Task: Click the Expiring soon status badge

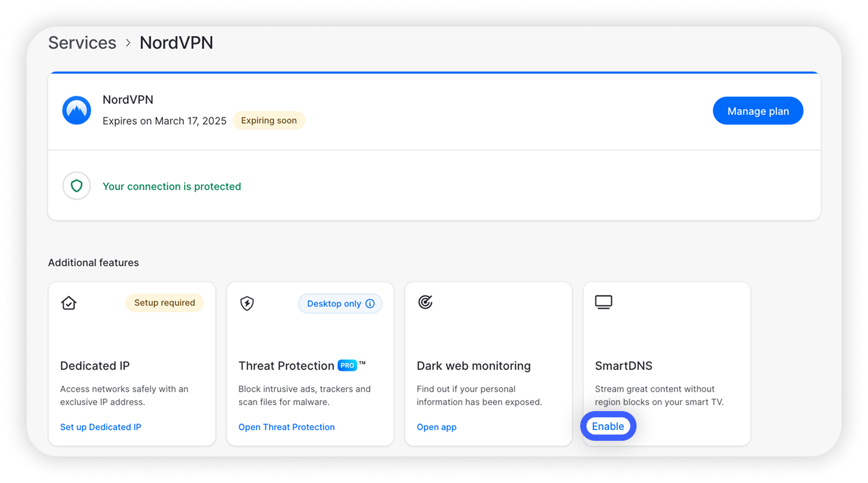Action: click(268, 120)
